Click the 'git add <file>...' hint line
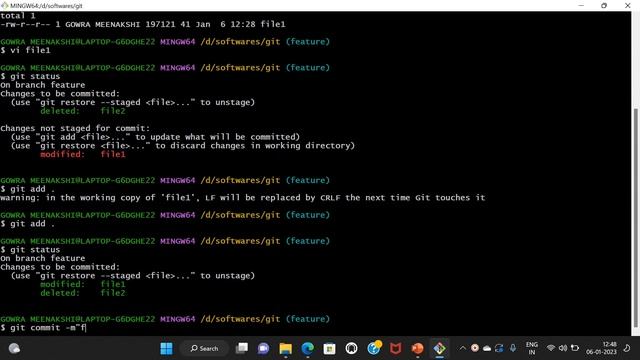The height and width of the screenshot is (360, 640). click(x=155, y=137)
